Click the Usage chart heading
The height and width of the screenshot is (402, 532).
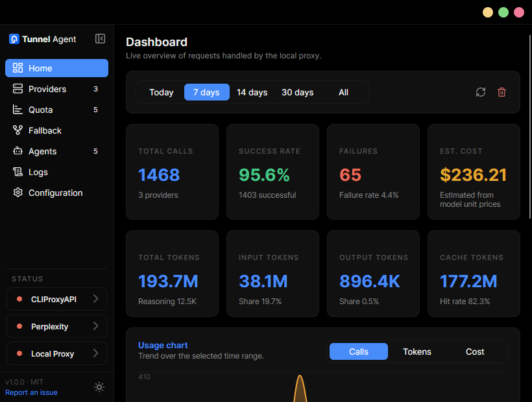pyautogui.click(x=163, y=345)
